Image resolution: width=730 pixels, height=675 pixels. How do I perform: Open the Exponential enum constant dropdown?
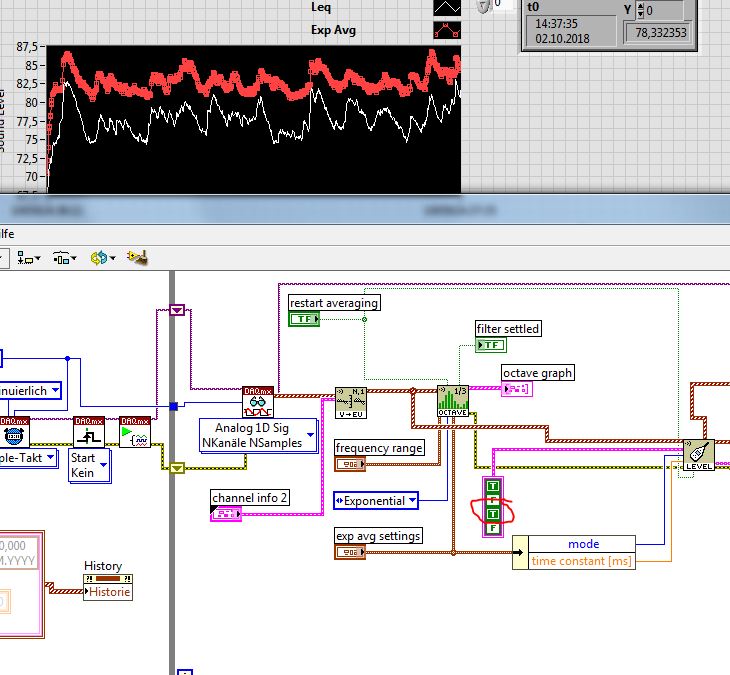pyautogui.click(x=411, y=500)
